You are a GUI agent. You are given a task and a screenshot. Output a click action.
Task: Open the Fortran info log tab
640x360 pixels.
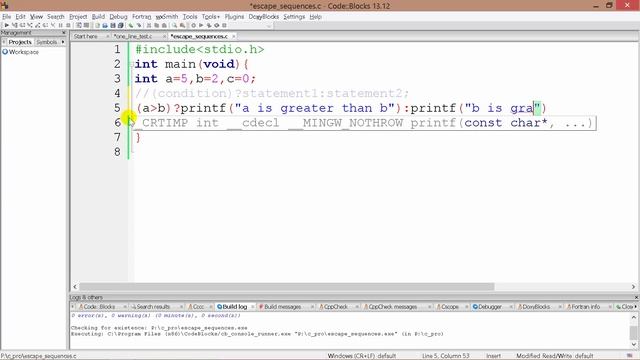(x=586, y=307)
